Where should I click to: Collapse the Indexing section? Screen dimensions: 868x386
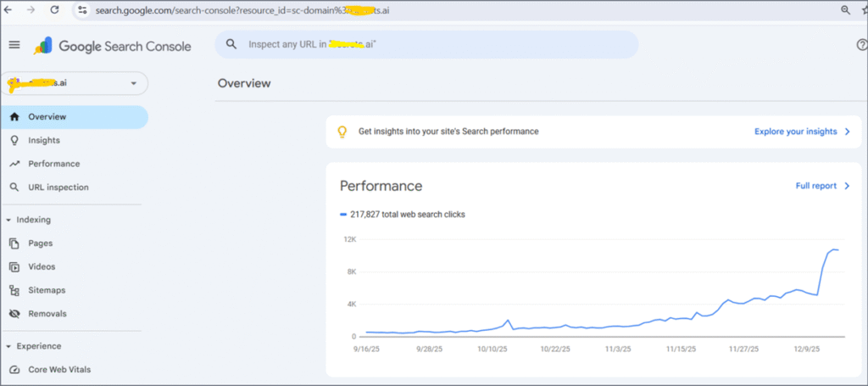[x=8, y=220]
